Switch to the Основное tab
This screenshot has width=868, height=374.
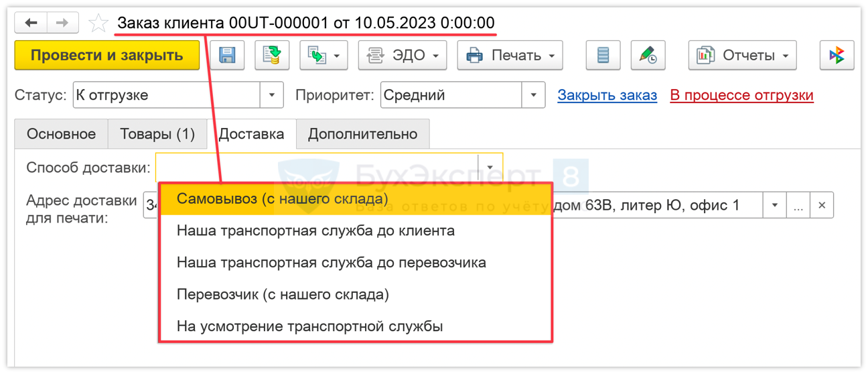click(61, 134)
